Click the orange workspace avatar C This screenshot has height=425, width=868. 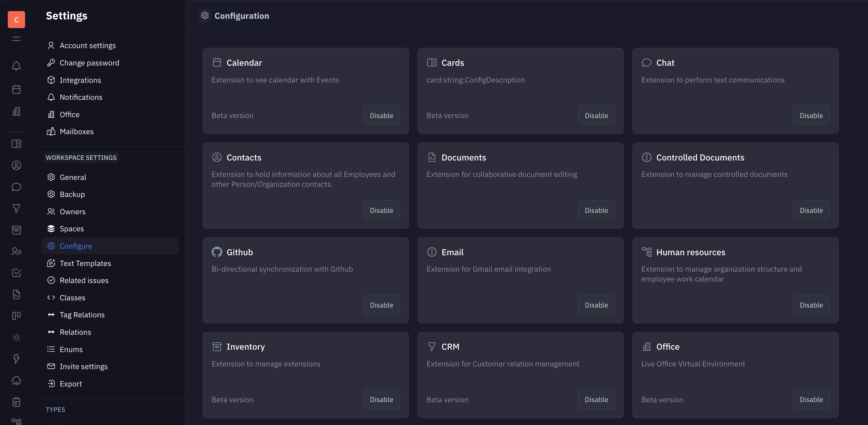point(16,19)
